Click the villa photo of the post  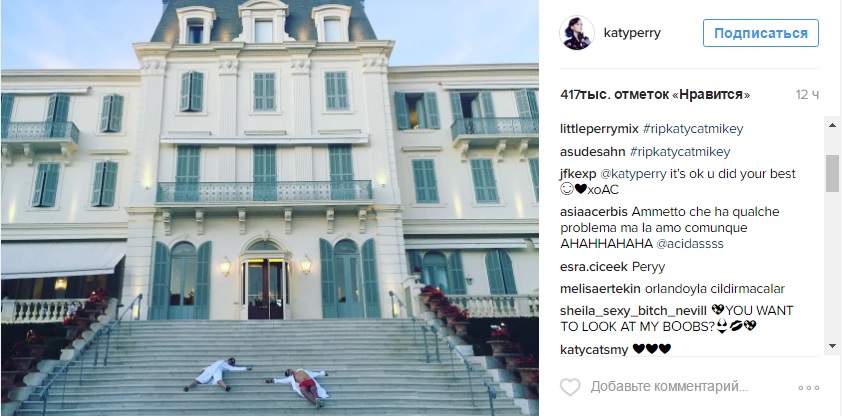point(270,208)
